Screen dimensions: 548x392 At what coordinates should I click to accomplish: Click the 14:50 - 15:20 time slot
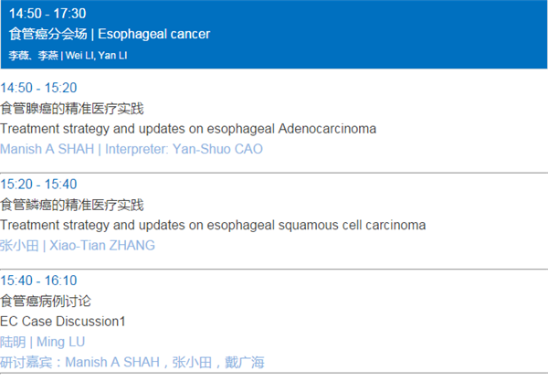[38, 88]
